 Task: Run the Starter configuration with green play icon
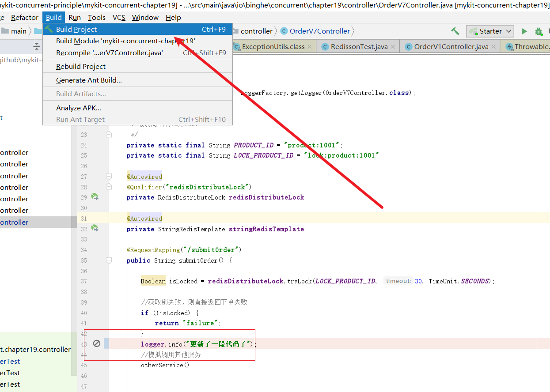tap(524, 31)
